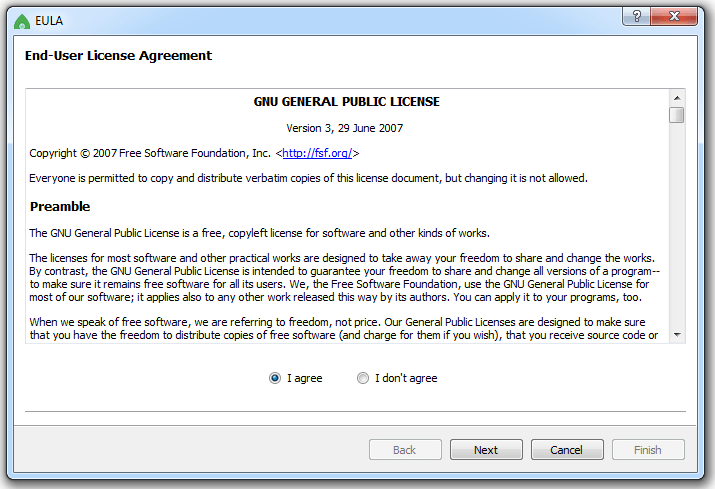Click the "Version 3, 29 June 2007" line
This screenshot has height=489, width=715.
(x=345, y=128)
